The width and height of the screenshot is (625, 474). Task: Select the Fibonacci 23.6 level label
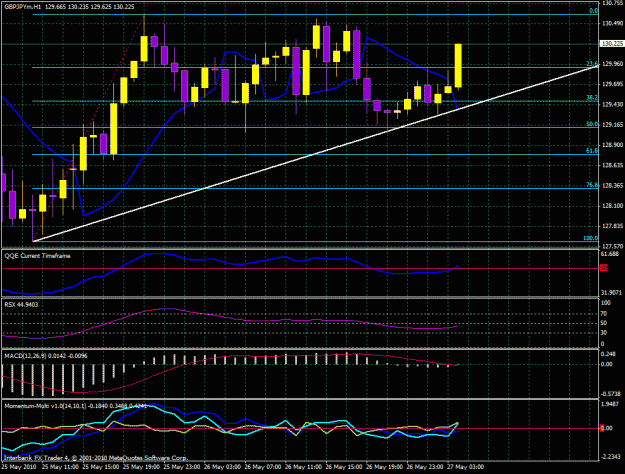pos(592,64)
